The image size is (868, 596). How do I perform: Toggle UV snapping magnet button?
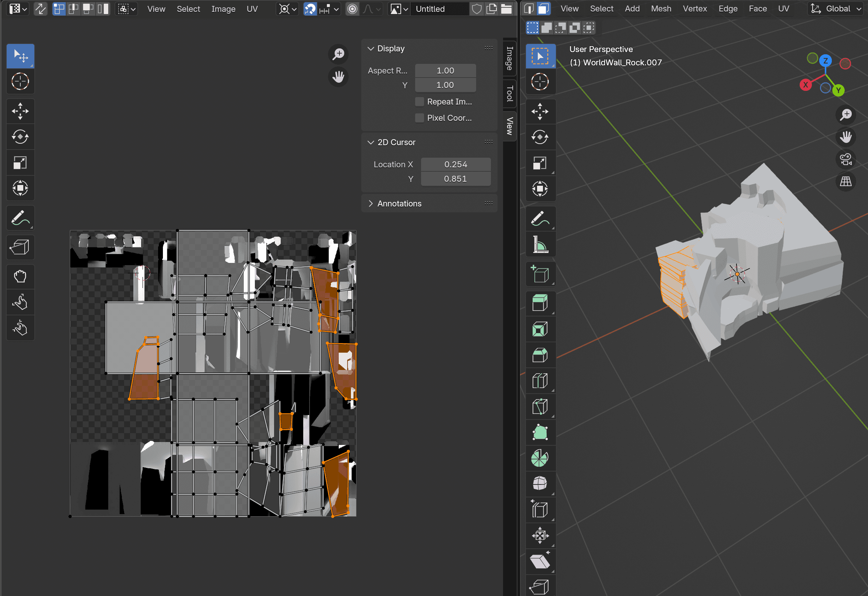(x=310, y=9)
